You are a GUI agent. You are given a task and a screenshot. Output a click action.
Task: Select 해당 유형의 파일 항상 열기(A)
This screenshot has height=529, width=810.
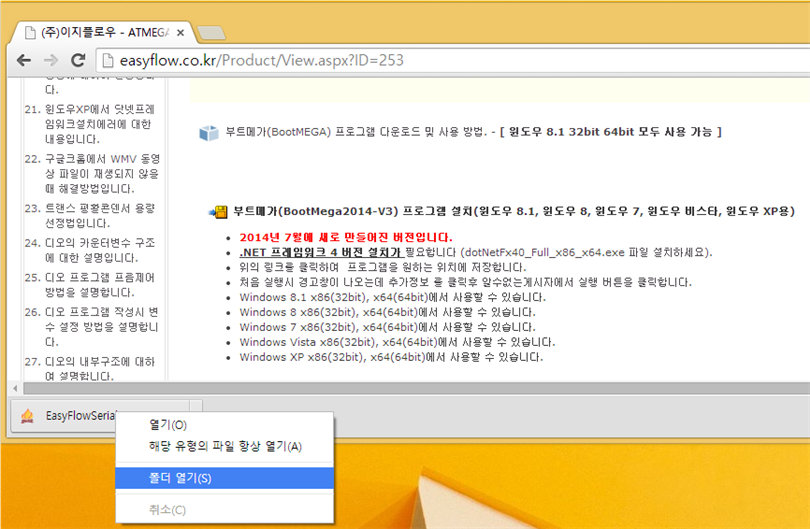point(225,446)
